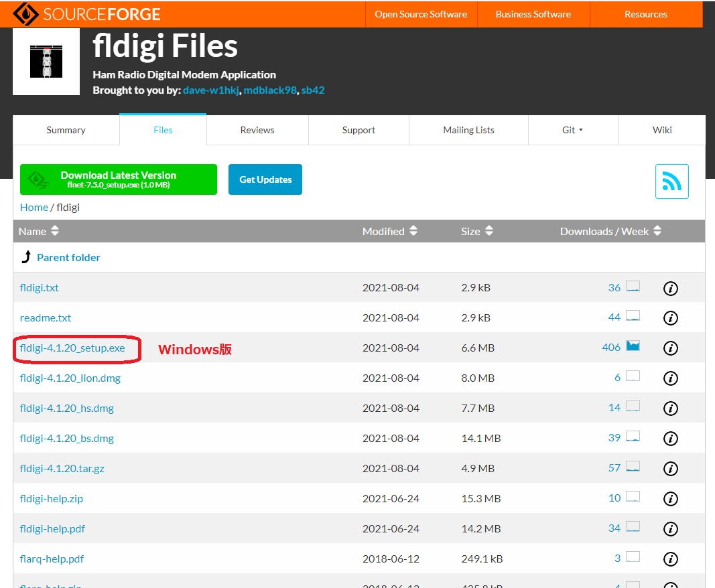
Task: Open sb42 profile link
Action: click(313, 90)
